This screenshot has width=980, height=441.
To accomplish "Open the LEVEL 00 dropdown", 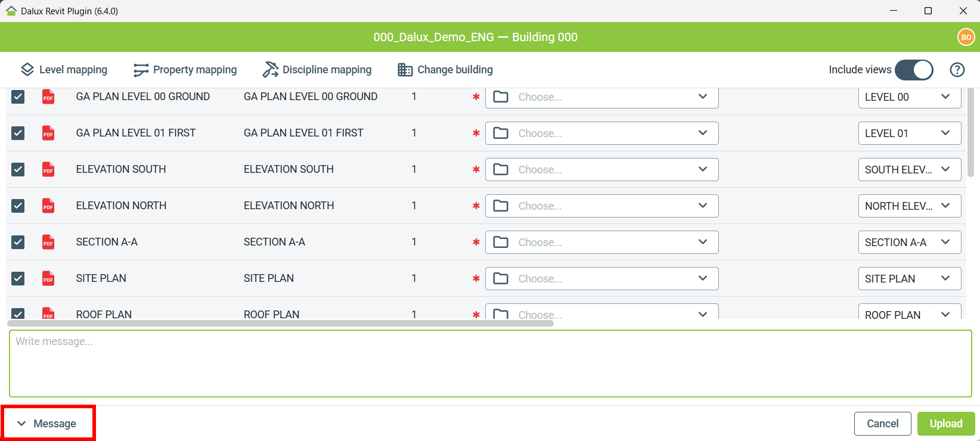I will (909, 97).
